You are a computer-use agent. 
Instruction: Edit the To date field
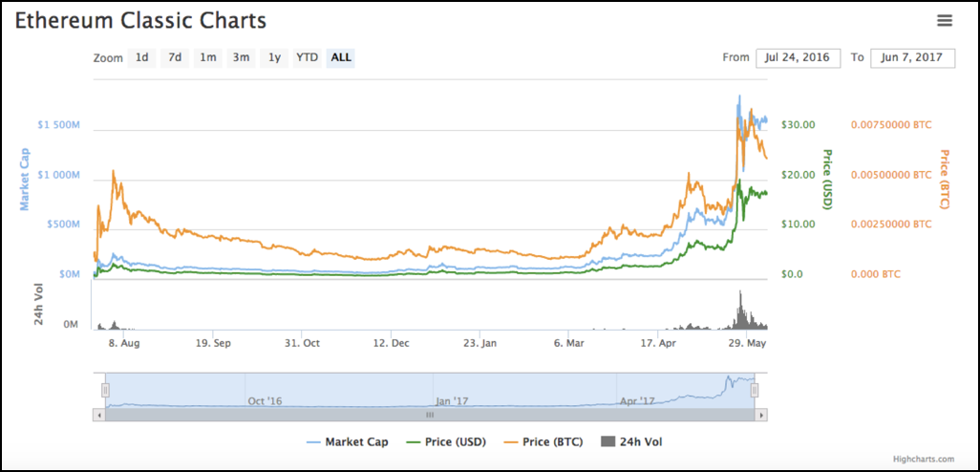912,57
